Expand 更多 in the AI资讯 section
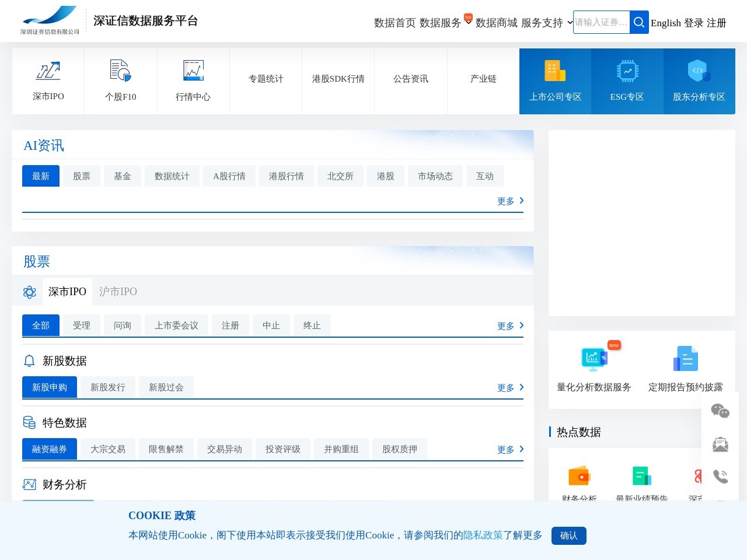The height and width of the screenshot is (560, 747). click(x=510, y=201)
